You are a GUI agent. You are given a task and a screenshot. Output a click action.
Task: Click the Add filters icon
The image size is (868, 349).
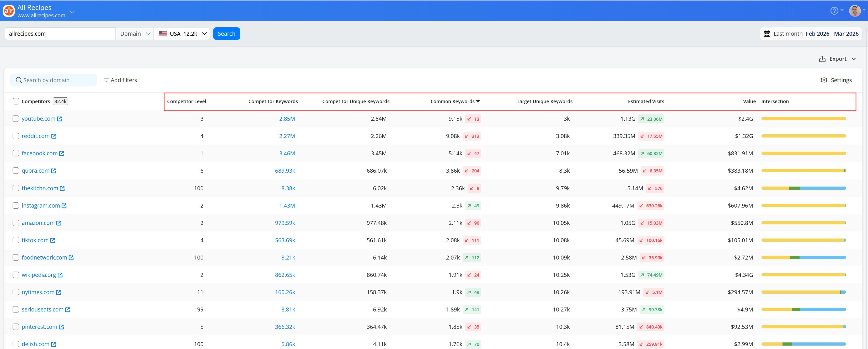106,80
